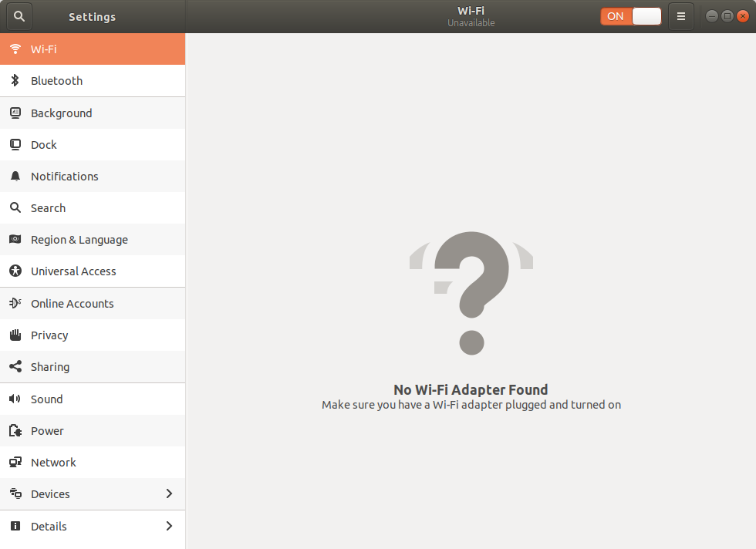This screenshot has height=549, width=756.
Task: Select Sound in the sidebar
Action: pos(93,399)
